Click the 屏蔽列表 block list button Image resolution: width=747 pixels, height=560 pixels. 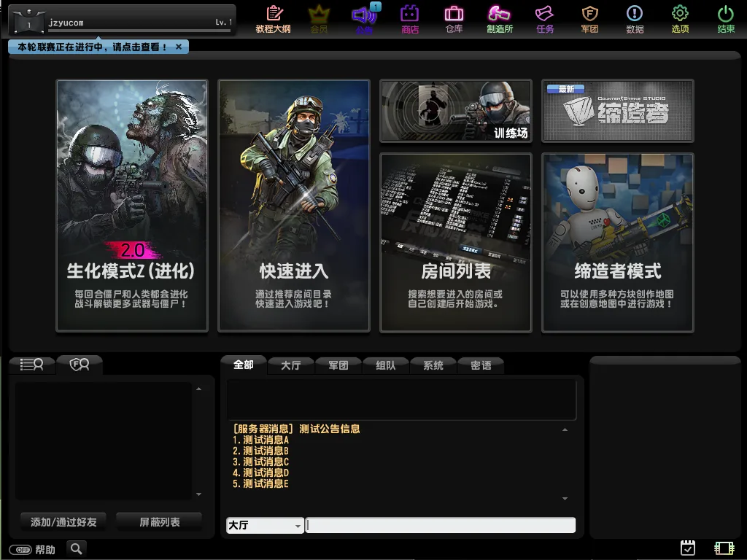[x=160, y=522]
